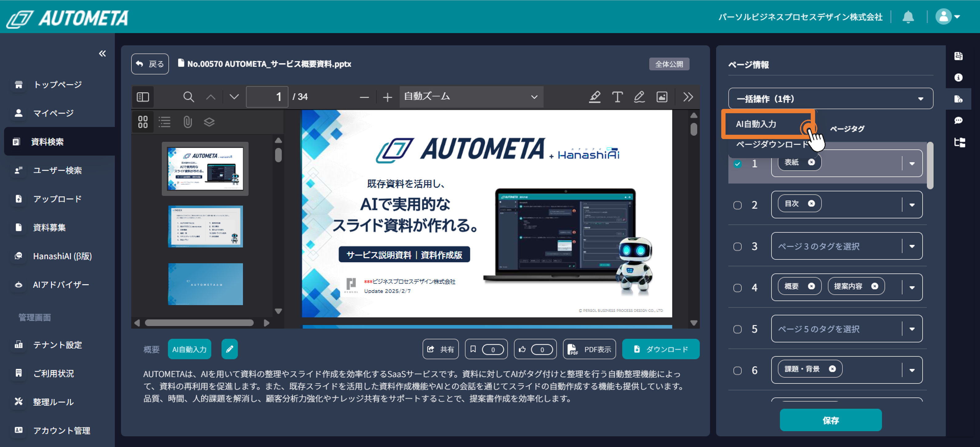This screenshot has width=980, height=447.
Task: Open the user account avatar menu
Action: click(948, 17)
